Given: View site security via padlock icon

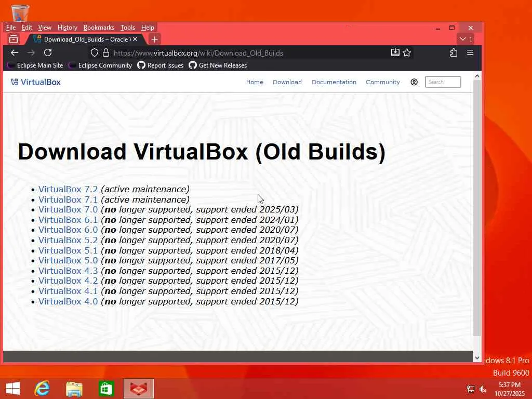Looking at the screenshot, I should point(106,52).
